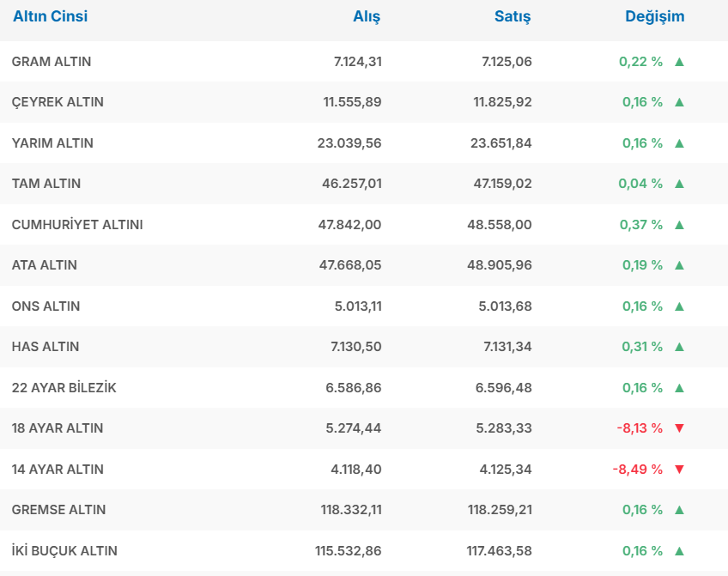Image resolution: width=728 pixels, height=576 pixels.
Task: Click the up arrow in ONS ALTIN row
Action: click(679, 306)
